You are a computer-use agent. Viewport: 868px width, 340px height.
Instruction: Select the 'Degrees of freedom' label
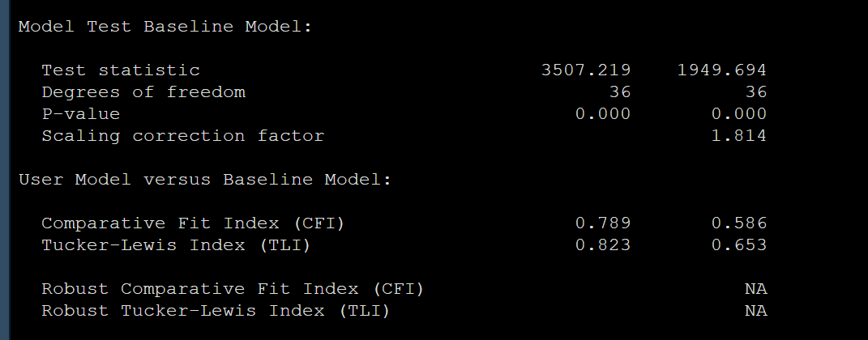pos(143,92)
